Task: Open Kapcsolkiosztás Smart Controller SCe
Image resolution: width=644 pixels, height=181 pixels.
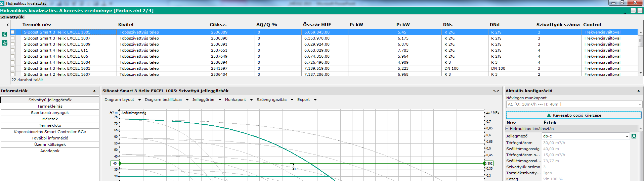Action: (x=50, y=132)
